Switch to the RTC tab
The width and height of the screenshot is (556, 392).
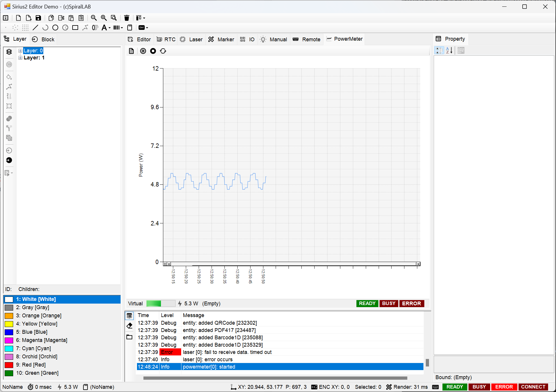point(166,39)
